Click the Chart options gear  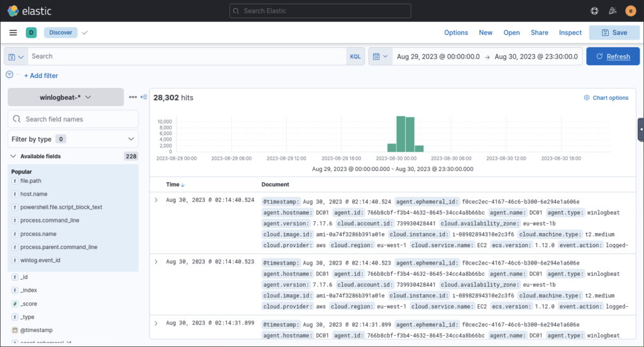[x=587, y=97]
